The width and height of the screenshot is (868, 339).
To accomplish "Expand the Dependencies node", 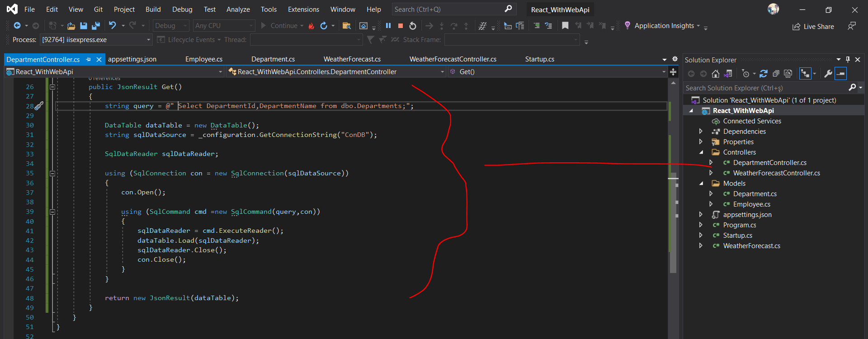I will point(701,132).
